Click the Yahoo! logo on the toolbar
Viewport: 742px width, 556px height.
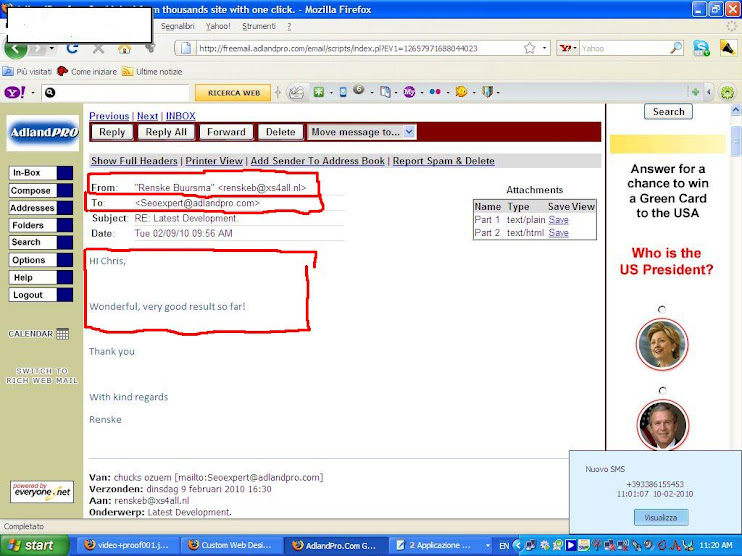pyautogui.click(x=15, y=92)
